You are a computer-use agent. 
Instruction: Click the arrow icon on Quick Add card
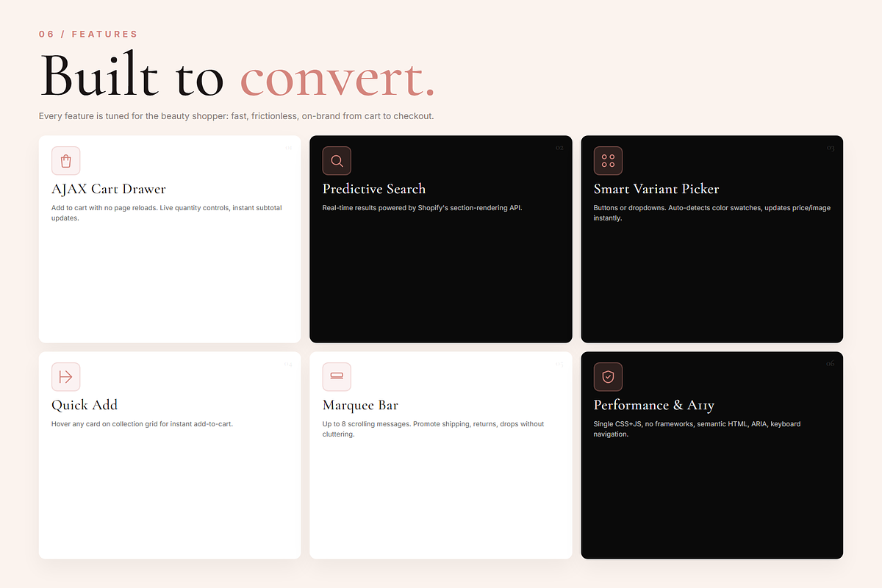(65, 377)
